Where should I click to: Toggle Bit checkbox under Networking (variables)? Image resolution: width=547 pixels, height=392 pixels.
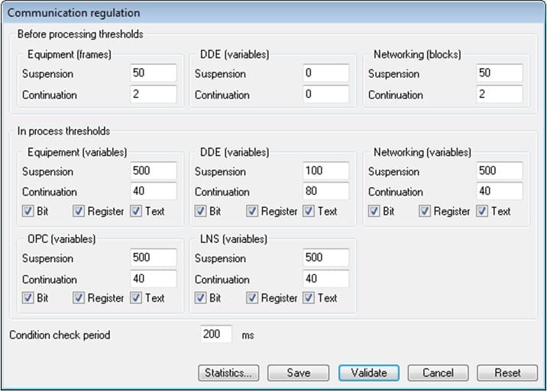point(374,211)
